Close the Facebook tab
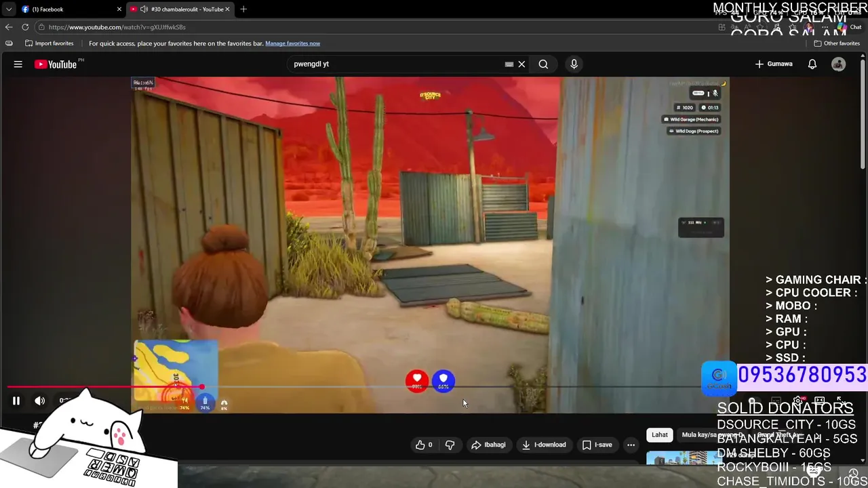 click(x=119, y=9)
